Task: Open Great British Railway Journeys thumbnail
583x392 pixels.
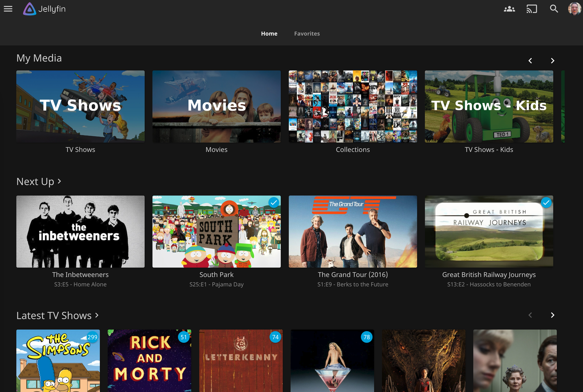Action: [489, 232]
